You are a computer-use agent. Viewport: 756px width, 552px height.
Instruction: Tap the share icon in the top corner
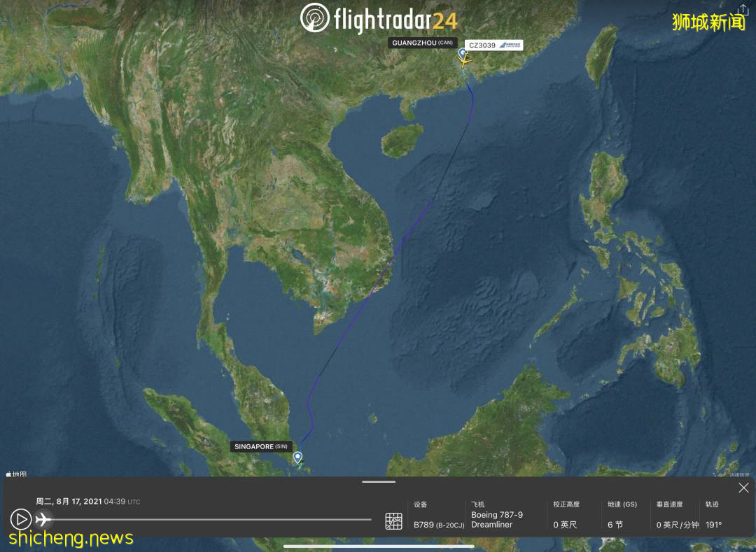743,10
